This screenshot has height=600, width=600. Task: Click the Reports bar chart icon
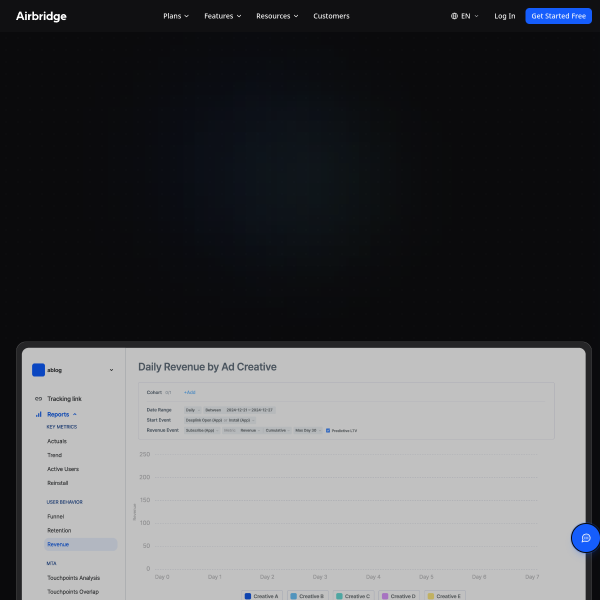38,414
